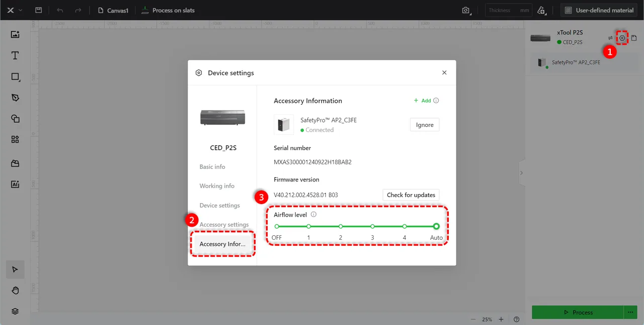The image size is (644, 325).
Task: Click firmware version V40.212.002.4528.01 B03
Action: [x=306, y=195]
